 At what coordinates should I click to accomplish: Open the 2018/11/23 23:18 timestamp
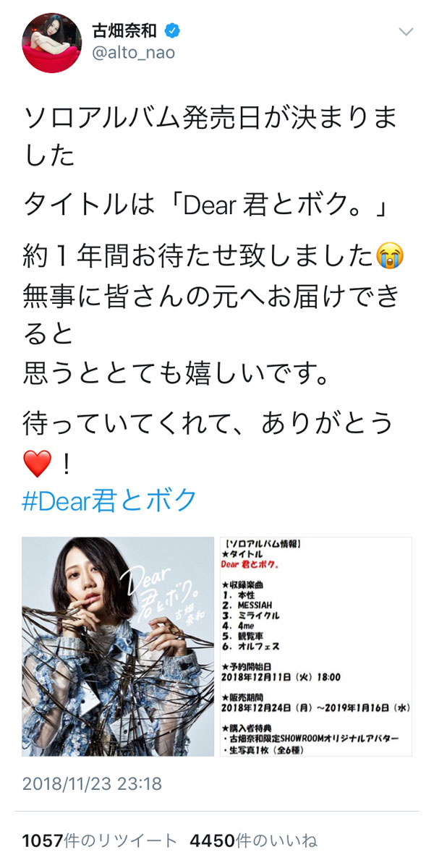point(92,784)
